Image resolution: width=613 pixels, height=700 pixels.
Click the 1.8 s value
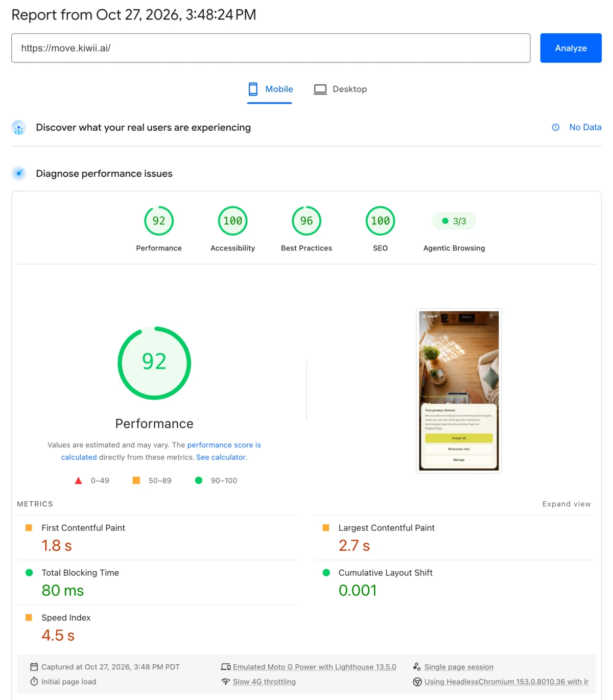pyautogui.click(x=57, y=546)
